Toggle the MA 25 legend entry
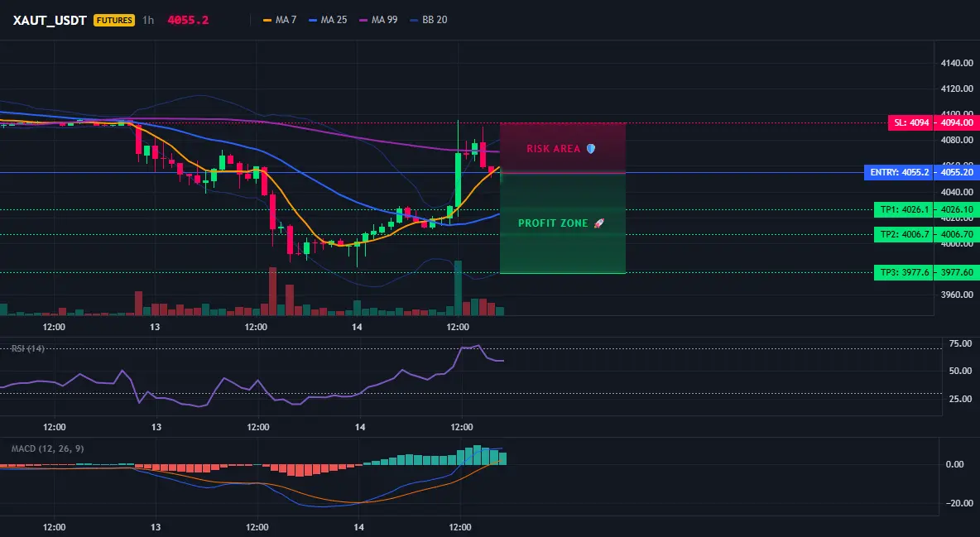Viewport: 980px width, 537px height. (x=328, y=20)
